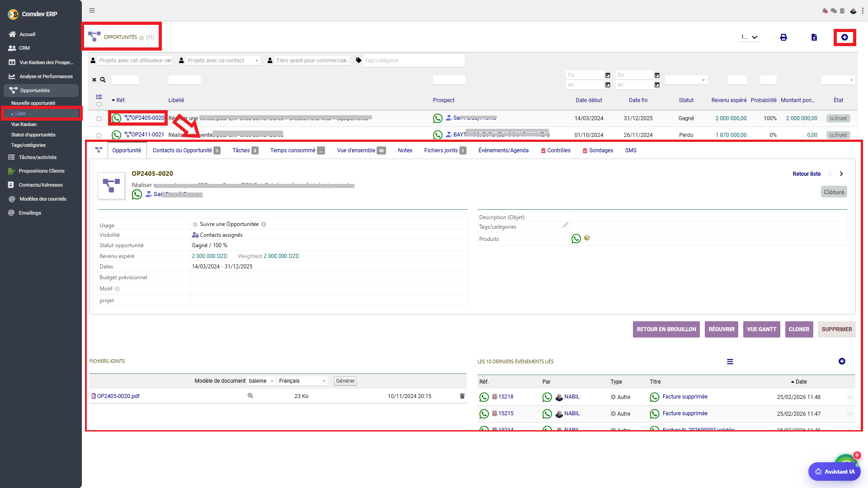Open VUE GANTT
This screenshot has width=868, height=488.
click(761, 329)
